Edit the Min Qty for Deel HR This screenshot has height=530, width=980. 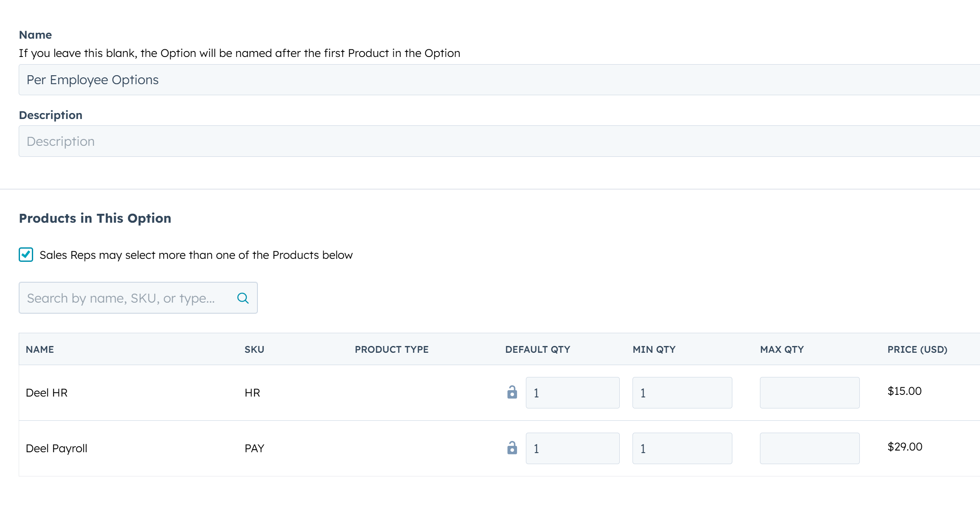tap(682, 392)
